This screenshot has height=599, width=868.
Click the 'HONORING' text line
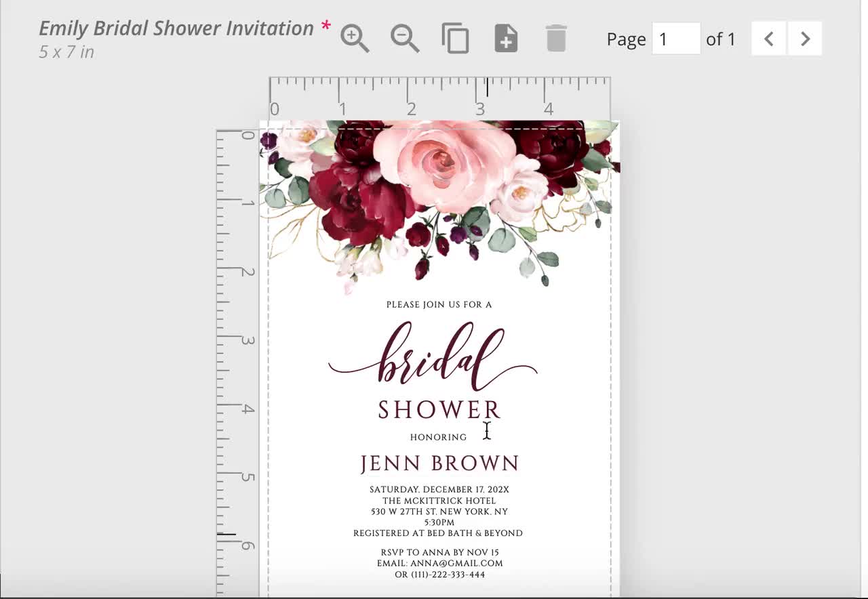coord(438,437)
